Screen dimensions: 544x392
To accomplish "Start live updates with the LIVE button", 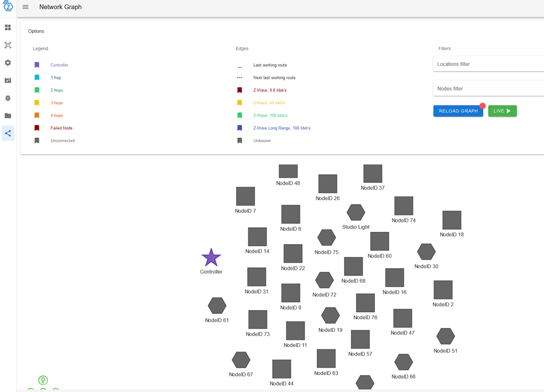I will click(501, 111).
